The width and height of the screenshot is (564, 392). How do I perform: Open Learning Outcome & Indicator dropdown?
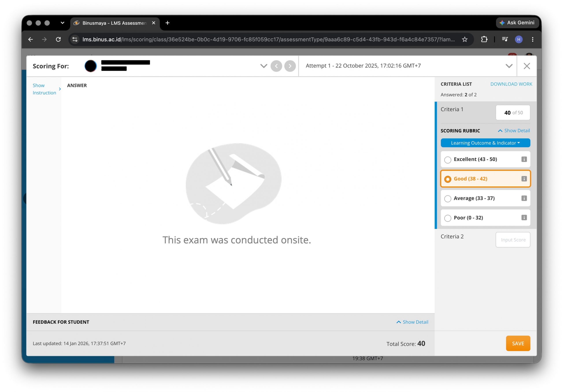tap(485, 143)
